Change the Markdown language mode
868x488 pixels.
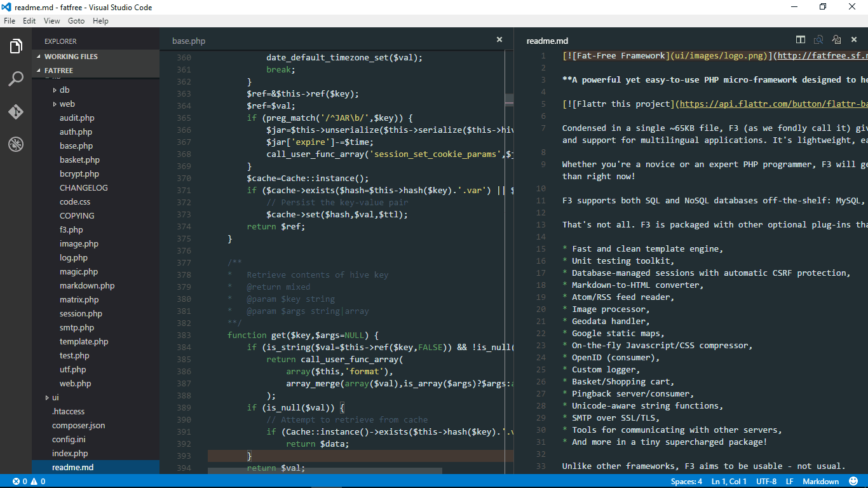tap(821, 482)
